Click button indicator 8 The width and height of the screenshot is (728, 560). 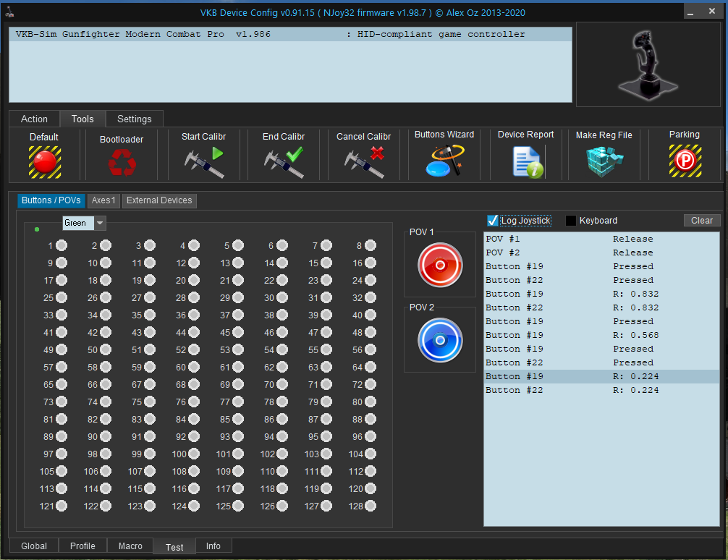371,245
